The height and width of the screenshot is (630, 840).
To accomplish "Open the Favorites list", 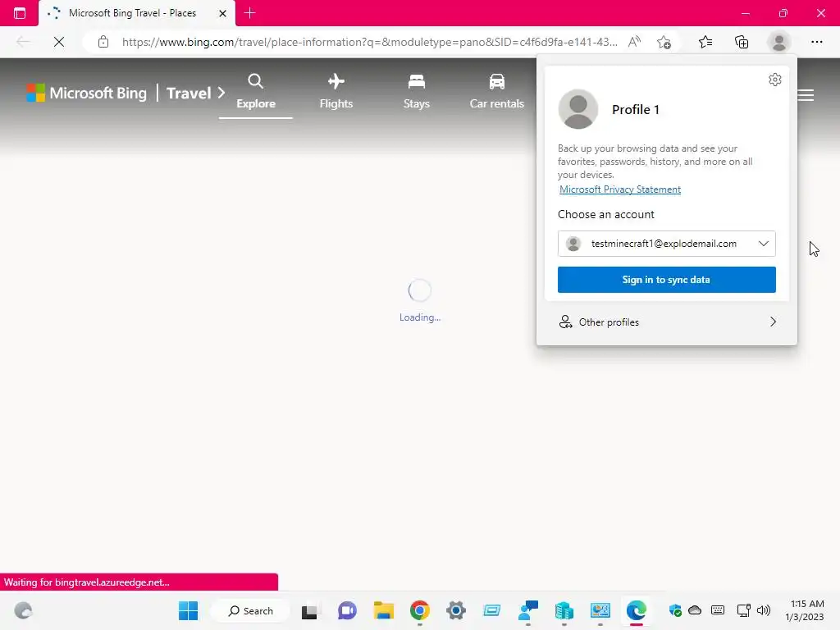I will [705, 42].
